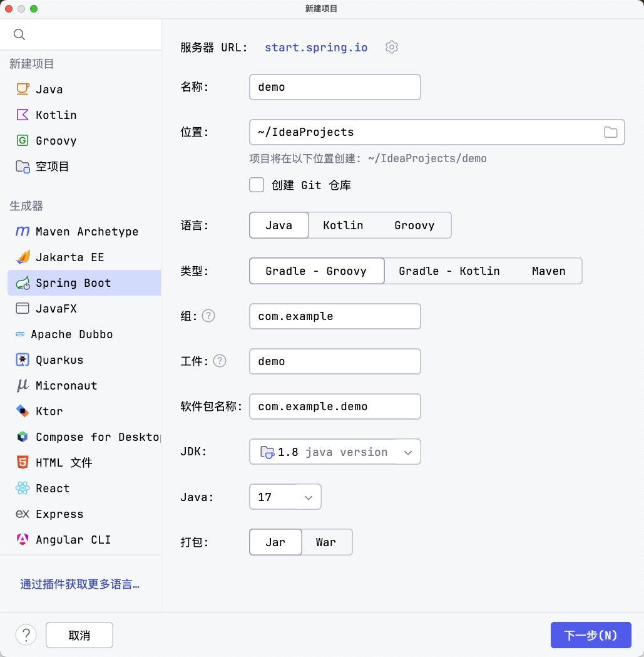644x657 pixels.
Task: Select Micronaut generator label
Action: (x=66, y=385)
